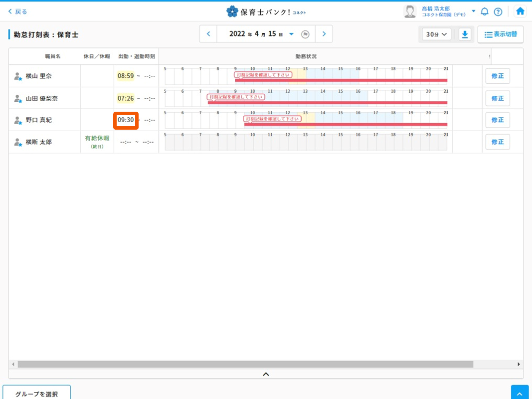The height and width of the screenshot is (399, 532).
Task: Click the 表示切替 view switch button
Action: click(x=500, y=34)
